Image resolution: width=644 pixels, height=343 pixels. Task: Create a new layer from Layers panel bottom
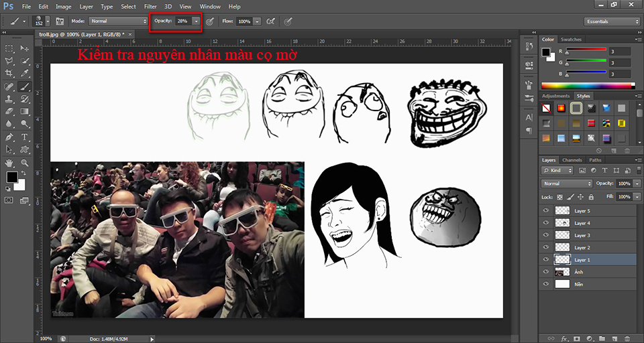pos(615,338)
